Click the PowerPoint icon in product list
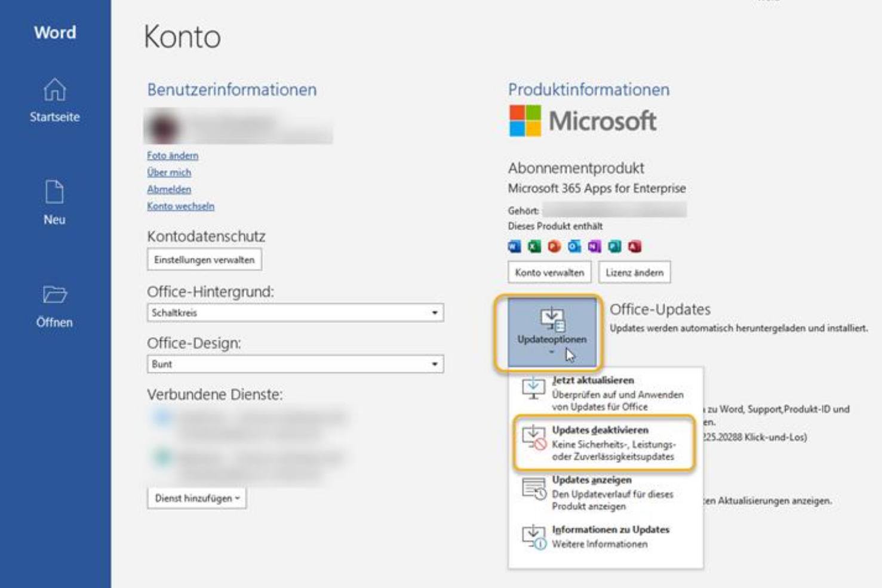882x588 pixels. [555, 247]
